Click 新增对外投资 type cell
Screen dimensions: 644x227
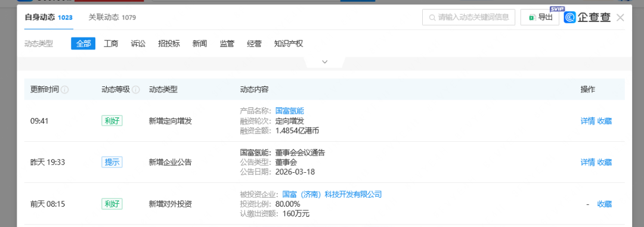pyautogui.click(x=171, y=204)
